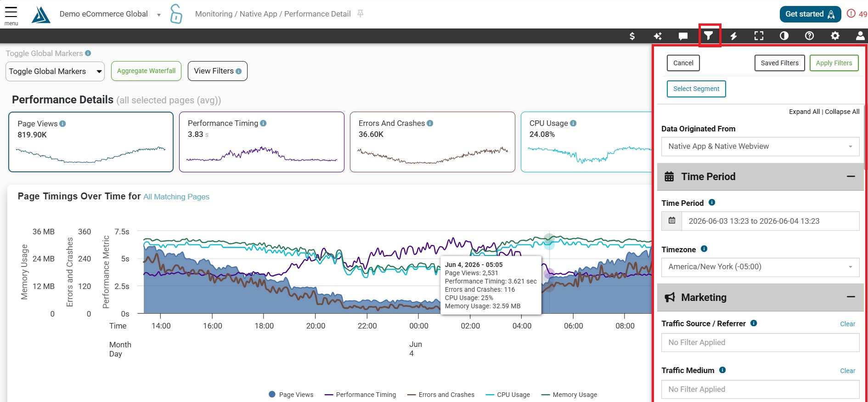Image resolution: width=868 pixels, height=402 pixels.
Task: Click Collapse All in filter panel
Action: (x=842, y=112)
